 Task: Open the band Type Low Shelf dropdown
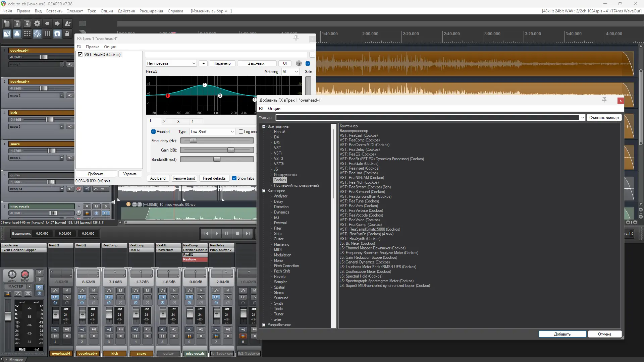coord(212,132)
